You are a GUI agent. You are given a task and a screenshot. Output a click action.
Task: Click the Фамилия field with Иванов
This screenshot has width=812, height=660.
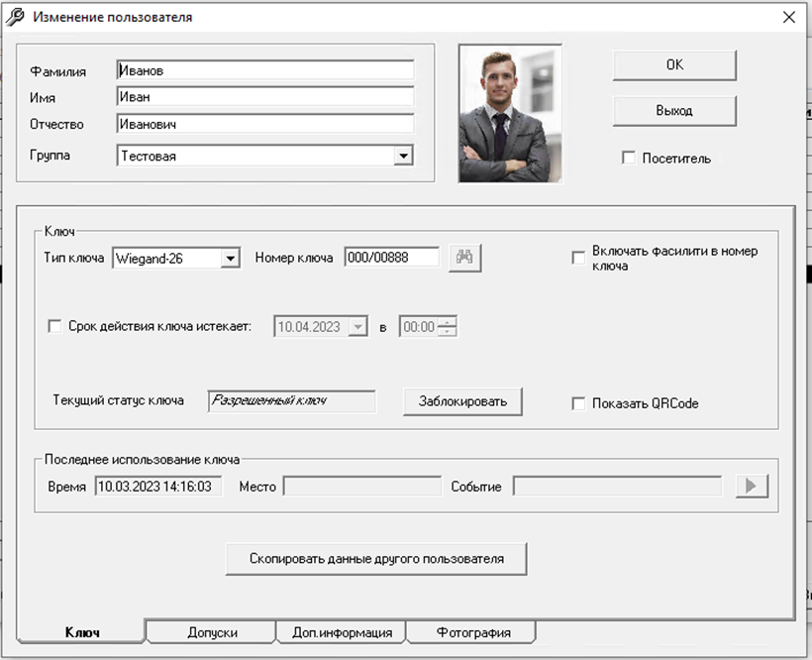tap(264, 70)
